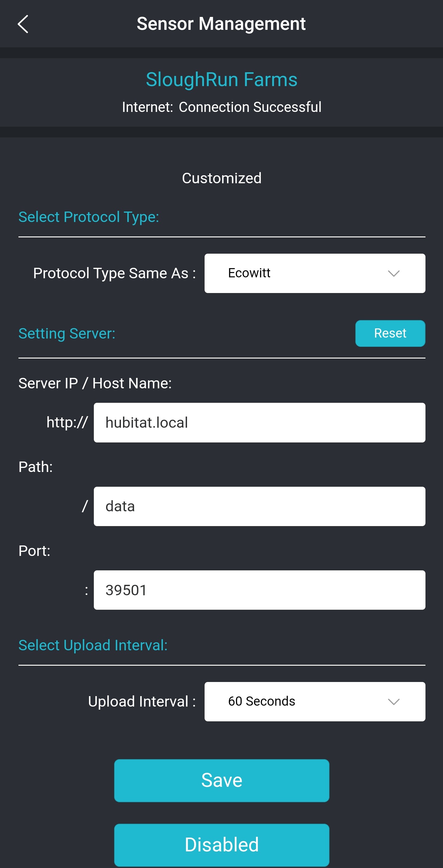Expand the 60 Seconds upload interval dropdown

(314, 702)
